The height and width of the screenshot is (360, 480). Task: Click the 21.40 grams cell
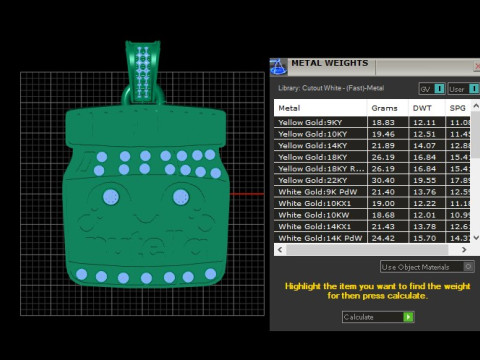(x=388, y=192)
